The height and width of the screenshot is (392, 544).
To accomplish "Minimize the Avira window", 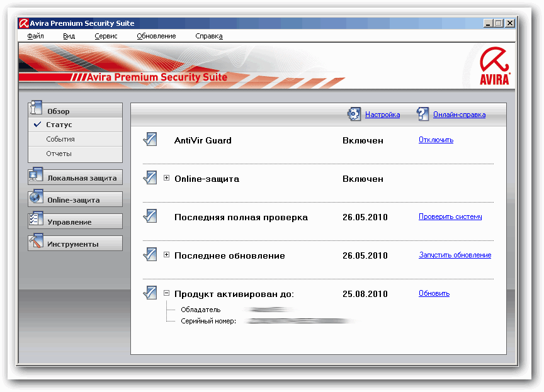I will 488,23.
